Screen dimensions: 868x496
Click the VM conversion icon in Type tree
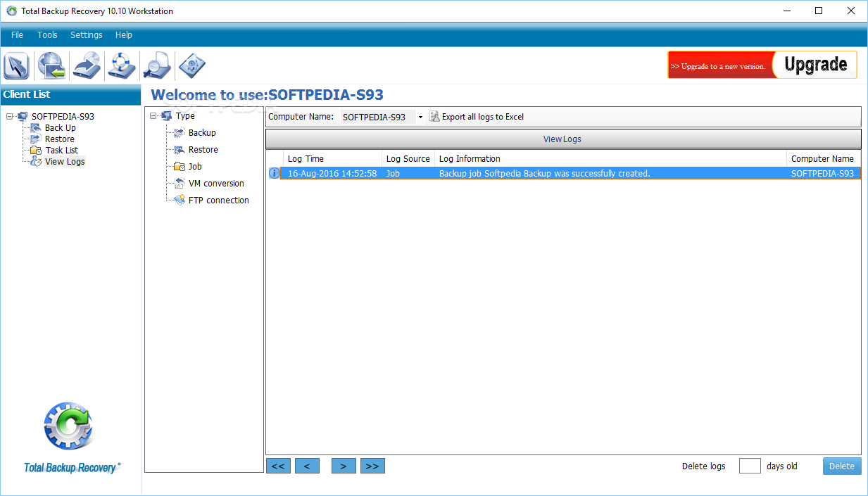pos(180,184)
